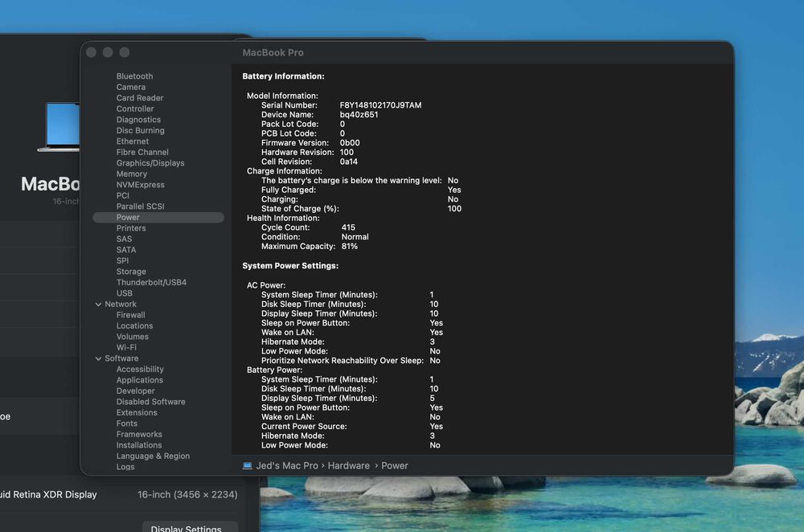Select Volumes under Network
This screenshot has height=532, width=804.
pyautogui.click(x=133, y=337)
